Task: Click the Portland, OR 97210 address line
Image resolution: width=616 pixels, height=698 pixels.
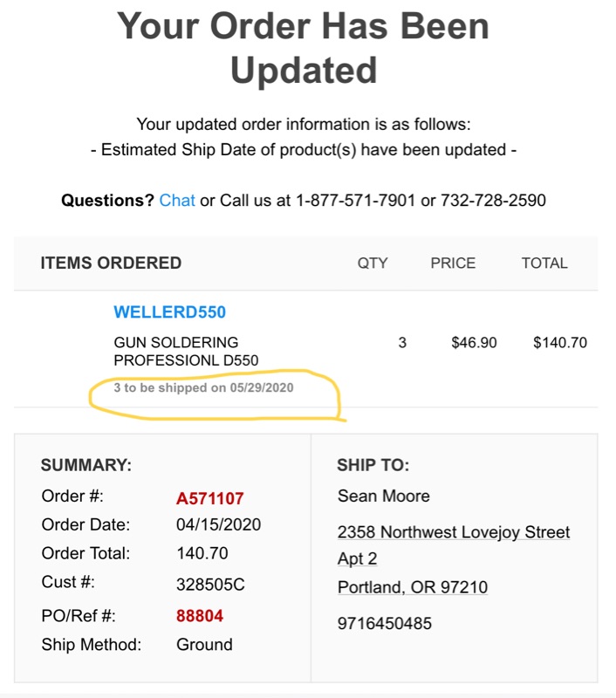Action: (x=412, y=588)
